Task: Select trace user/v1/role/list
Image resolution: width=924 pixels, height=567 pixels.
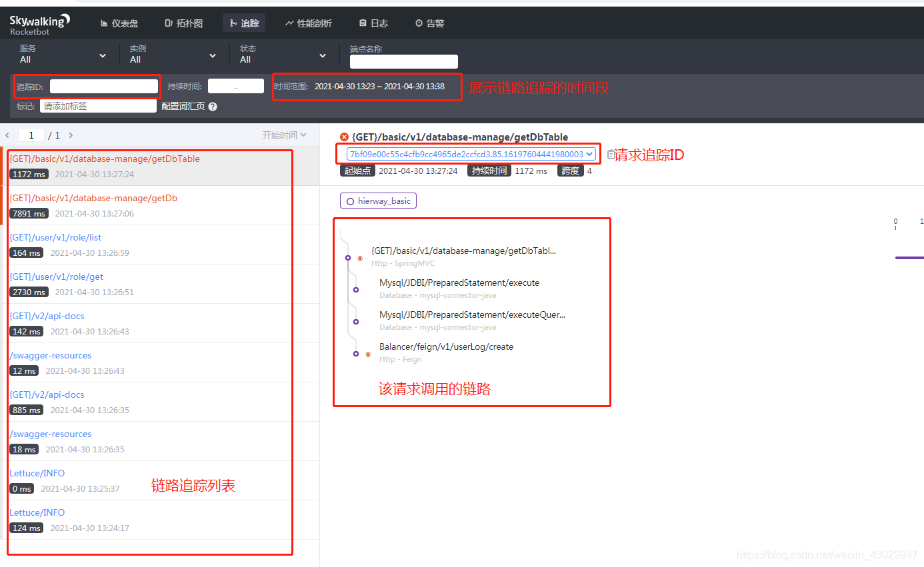Action: click(160, 245)
